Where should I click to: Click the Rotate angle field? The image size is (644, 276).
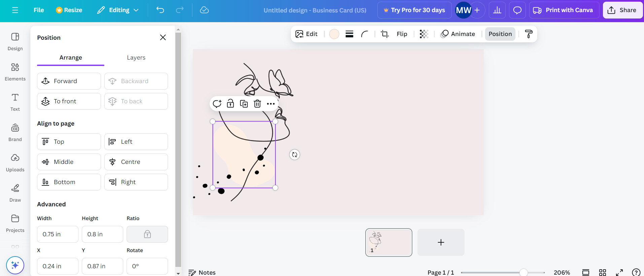(x=147, y=266)
